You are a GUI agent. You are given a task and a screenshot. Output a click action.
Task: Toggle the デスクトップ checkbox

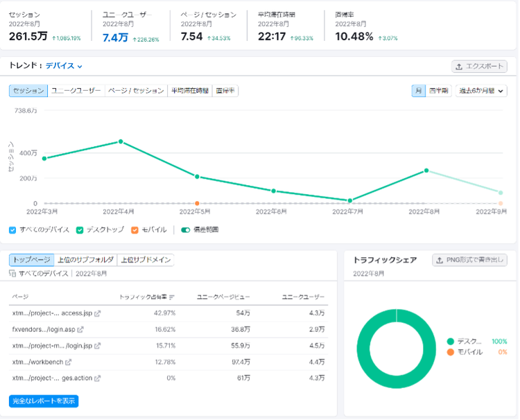[80, 230]
